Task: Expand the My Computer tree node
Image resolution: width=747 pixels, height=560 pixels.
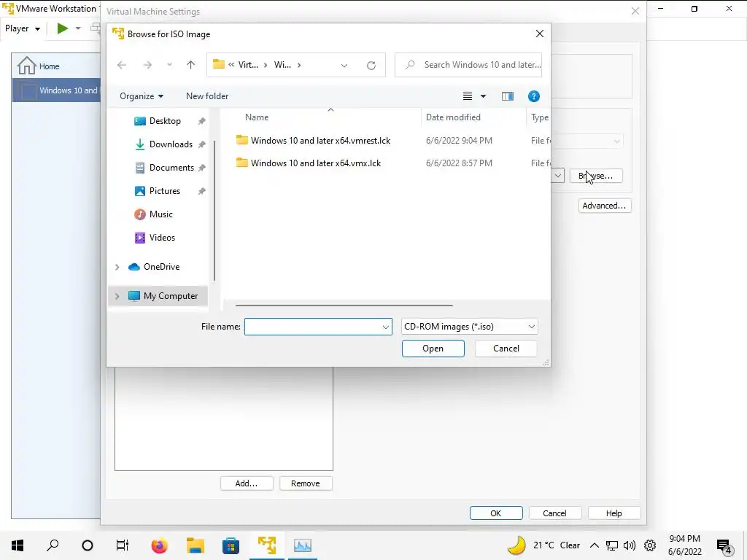Action: tap(117, 296)
